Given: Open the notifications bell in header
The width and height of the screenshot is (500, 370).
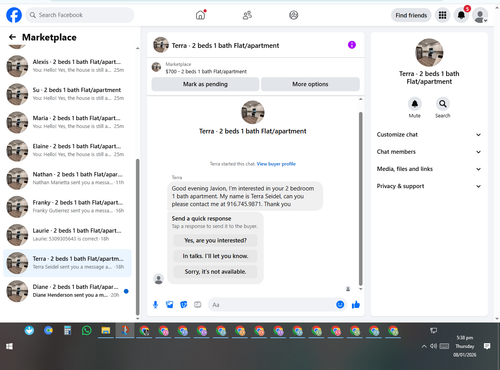Looking at the screenshot, I should click(x=461, y=15).
